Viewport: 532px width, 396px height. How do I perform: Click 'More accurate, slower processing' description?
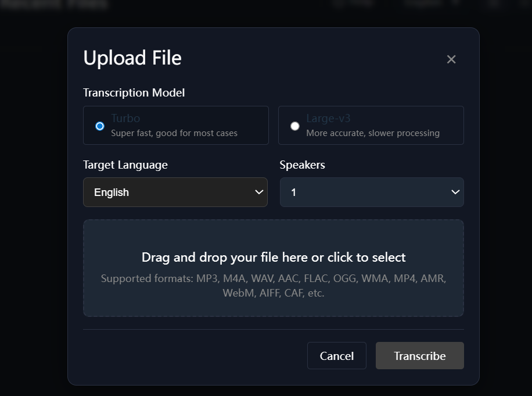click(x=373, y=133)
